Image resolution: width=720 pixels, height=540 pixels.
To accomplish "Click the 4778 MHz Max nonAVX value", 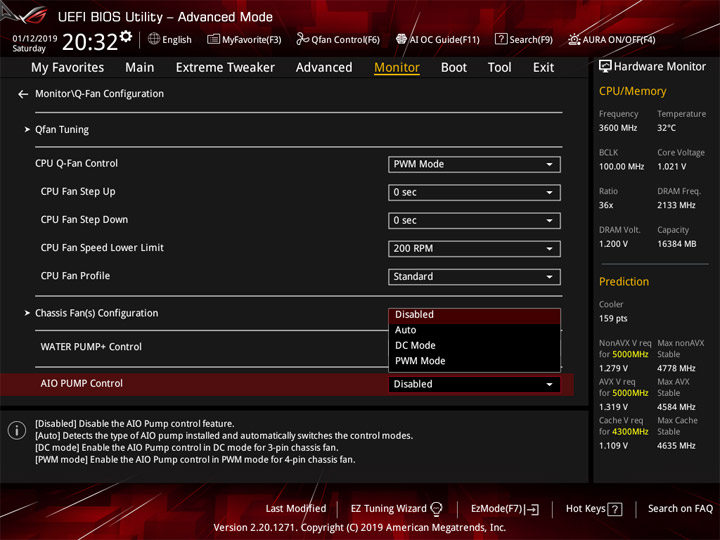I will (x=676, y=368).
